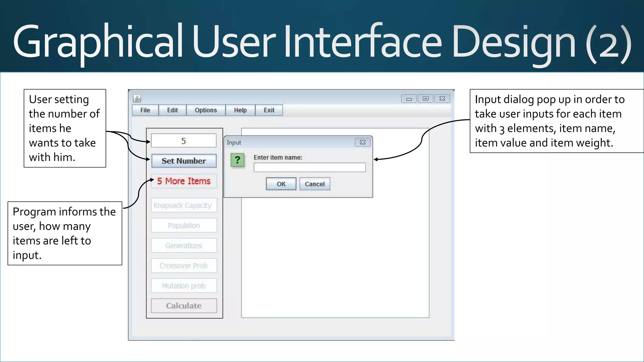Click the Calculate button
The image size is (644, 362).
click(x=184, y=306)
